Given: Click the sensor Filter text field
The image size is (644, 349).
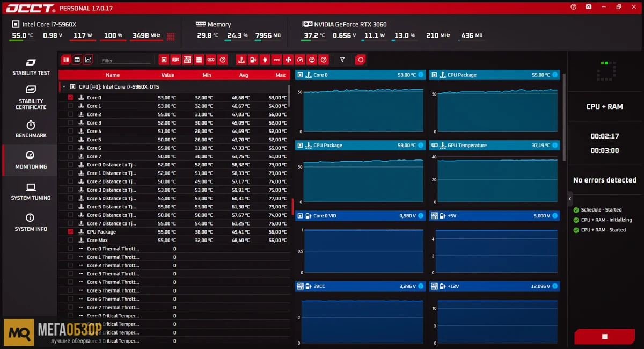Looking at the screenshot, I should point(125,61).
